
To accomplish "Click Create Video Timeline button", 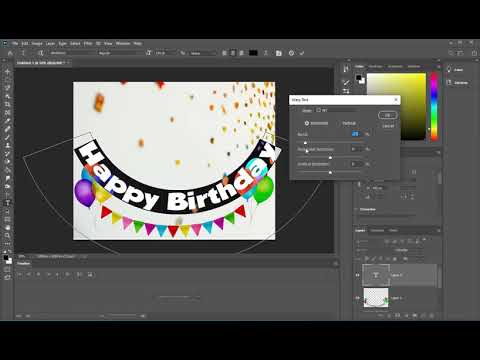I will point(179,297).
